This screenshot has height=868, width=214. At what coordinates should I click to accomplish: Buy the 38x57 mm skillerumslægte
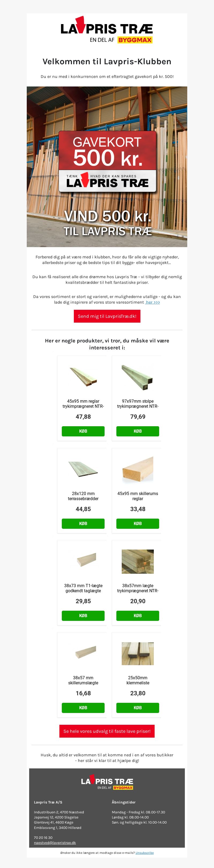(83, 708)
